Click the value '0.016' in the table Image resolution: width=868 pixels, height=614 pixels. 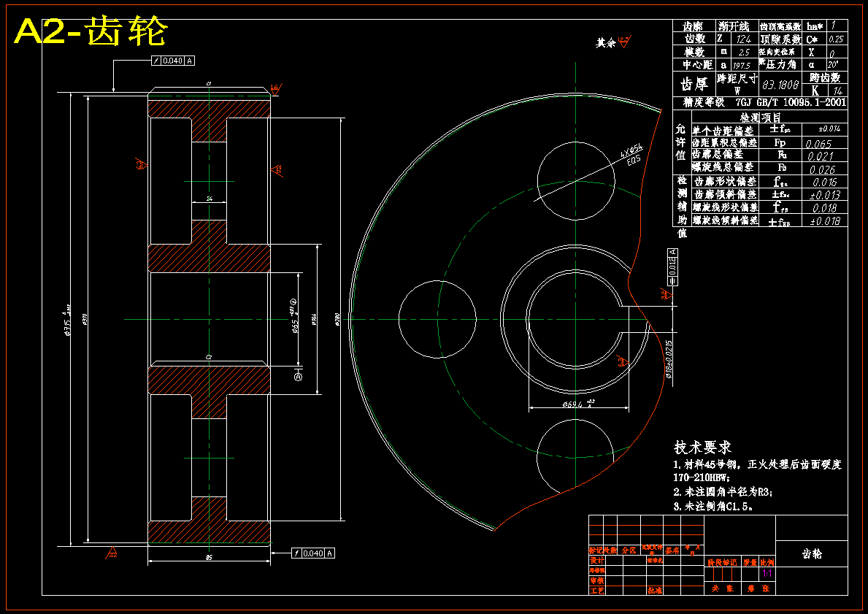[x=825, y=182]
